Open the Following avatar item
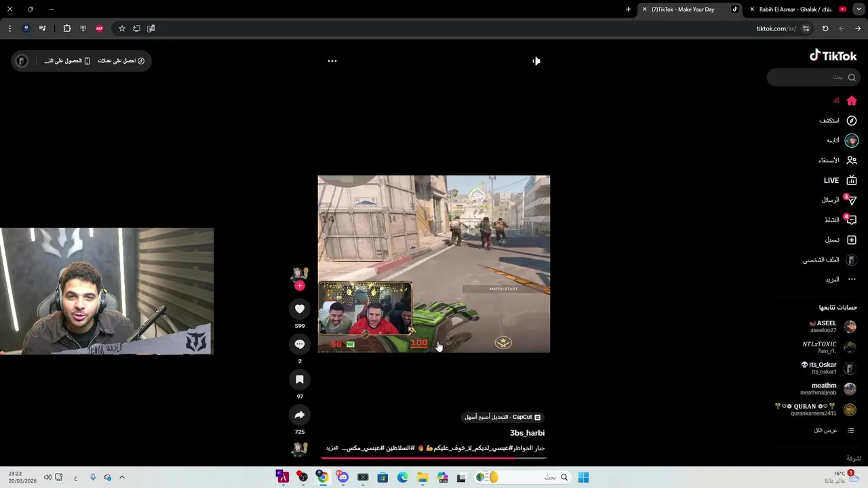 (852, 140)
